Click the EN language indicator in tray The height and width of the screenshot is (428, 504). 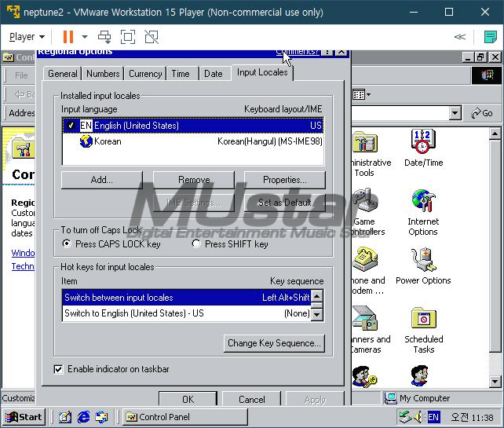pos(433,417)
